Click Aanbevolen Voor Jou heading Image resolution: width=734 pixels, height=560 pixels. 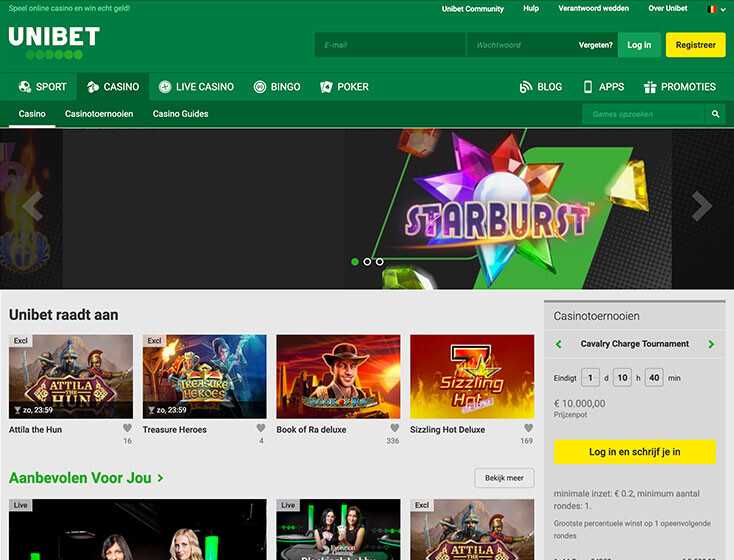tap(80, 478)
